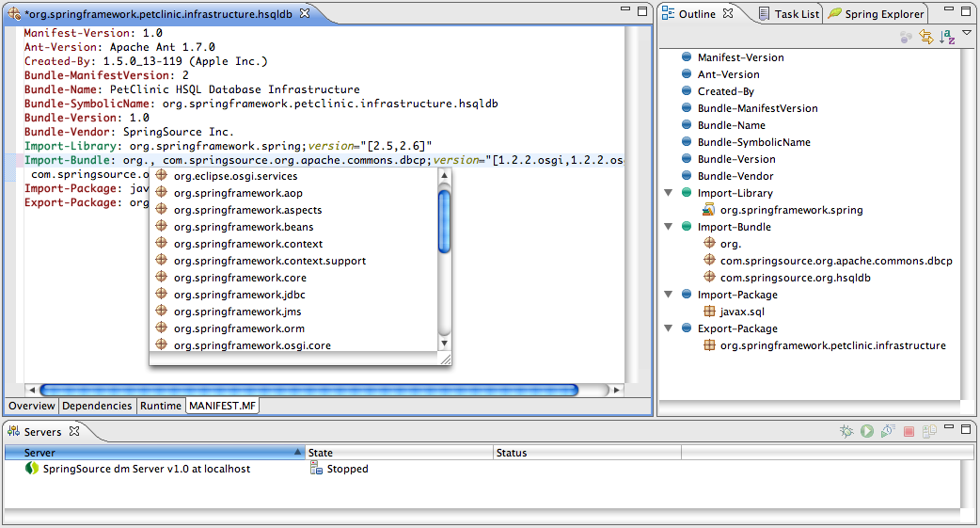Select the MANIFEST.MF editor tab

click(223, 406)
